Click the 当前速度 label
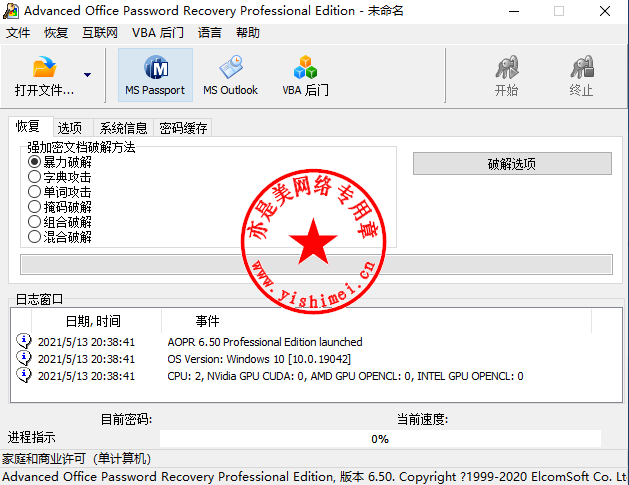The image size is (629, 485). 422,420
